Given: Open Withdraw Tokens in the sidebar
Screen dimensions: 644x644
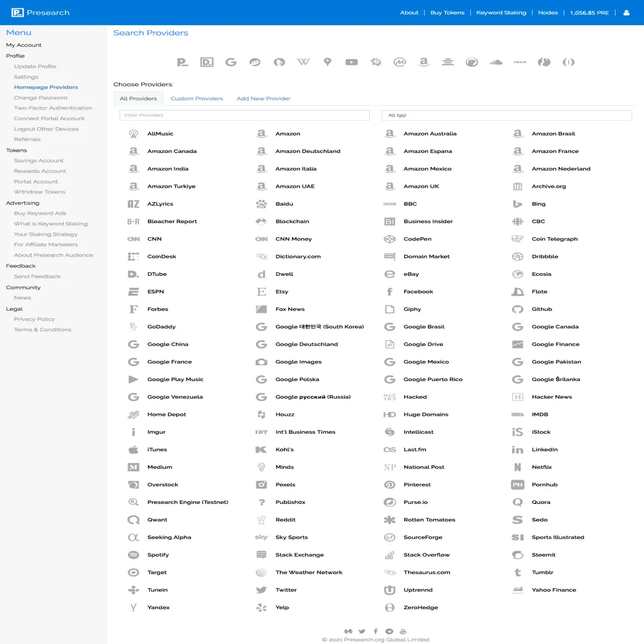Looking at the screenshot, I should click(x=40, y=192).
